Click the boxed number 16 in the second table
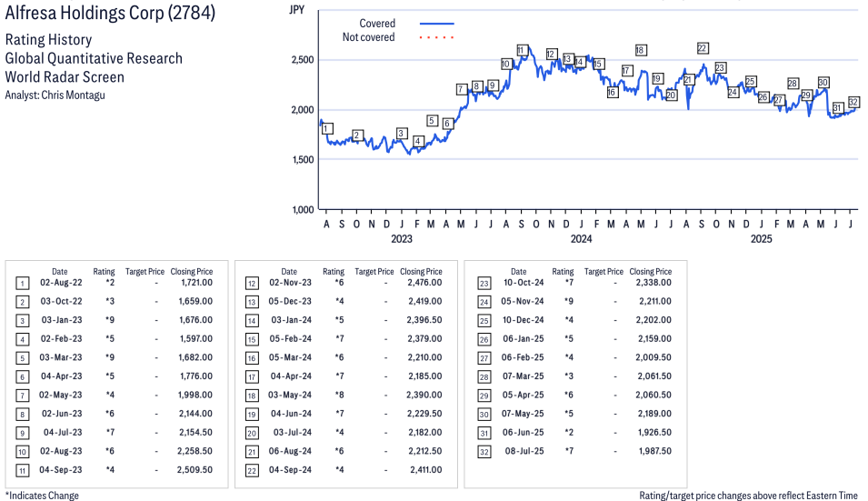This screenshot has height=501, width=868. coord(252,358)
